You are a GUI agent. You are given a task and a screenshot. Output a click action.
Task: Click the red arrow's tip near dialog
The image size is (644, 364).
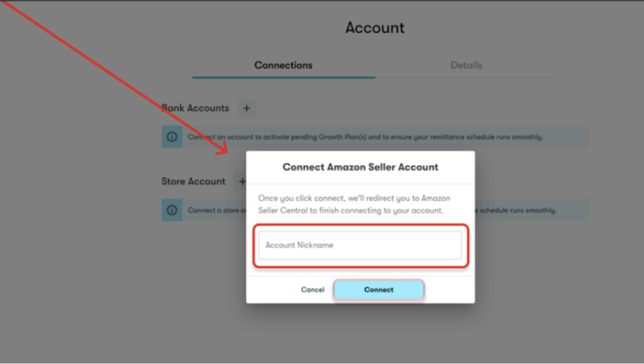point(225,151)
